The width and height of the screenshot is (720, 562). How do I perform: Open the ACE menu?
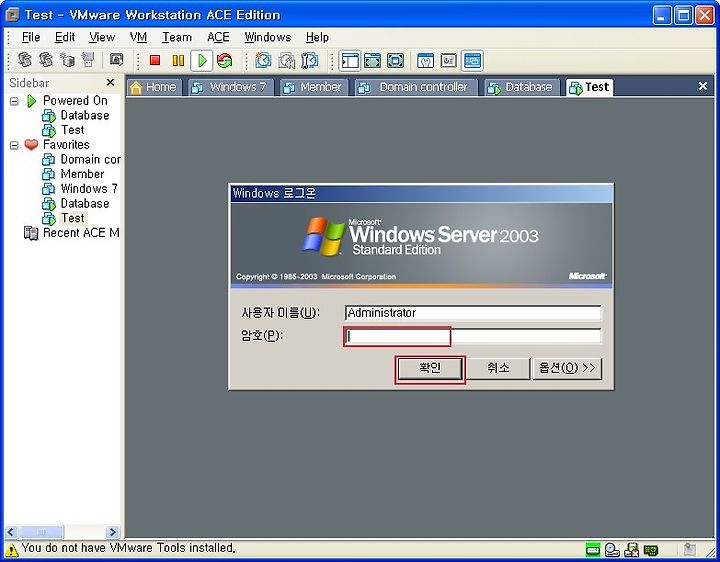tap(218, 37)
